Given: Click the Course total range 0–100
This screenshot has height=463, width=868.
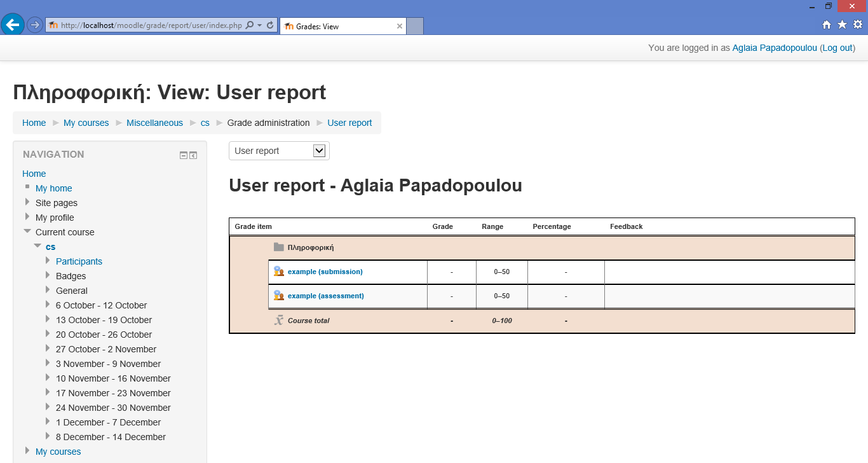Looking at the screenshot, I should (x=502, y=321).
